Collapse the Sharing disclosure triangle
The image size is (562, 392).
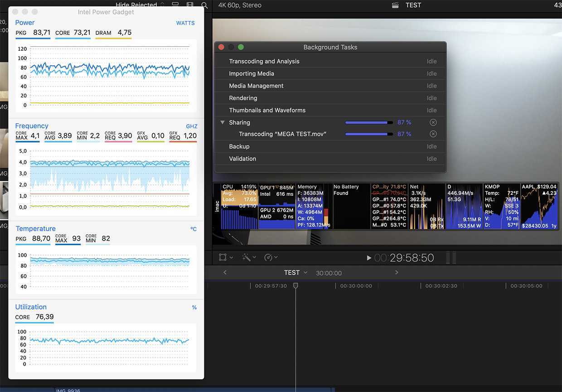(222, 122)
